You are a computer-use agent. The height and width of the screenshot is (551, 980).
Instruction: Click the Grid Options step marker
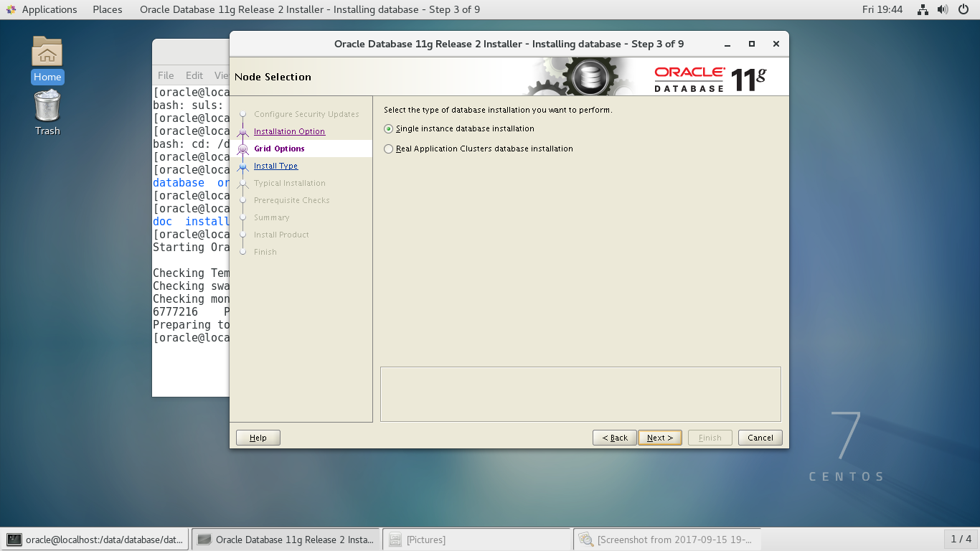(242, 149)
